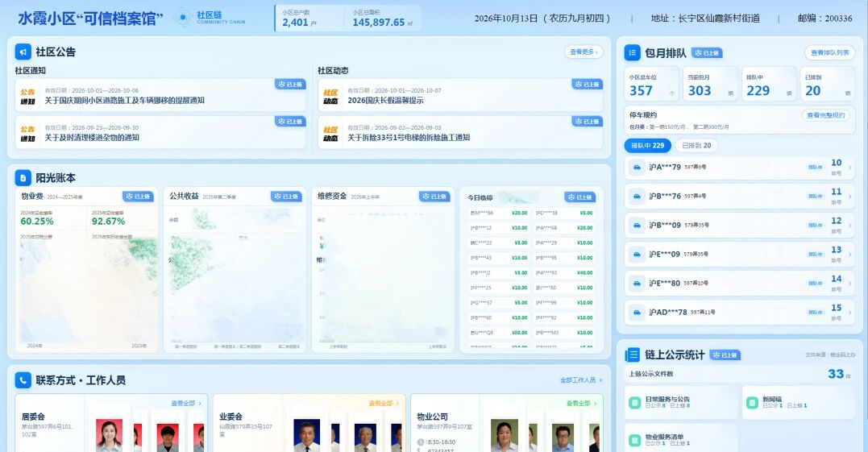Image resolution: width=868 pixels, height=452 pixels.
Task: Open notice 关于拆除33号1号电梯的拆除施工通知
Action: point(460,132)
